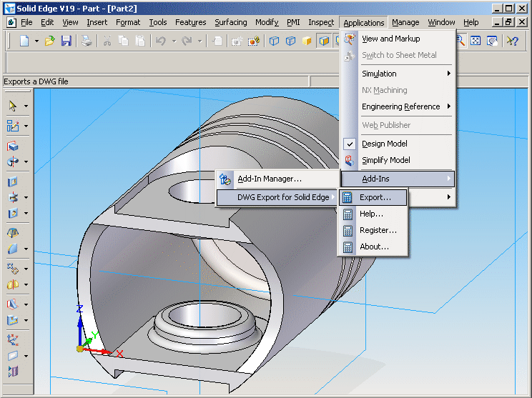The image size is (532, 398).
Task: Select the arrow Select tool
Action: [13, 106]
